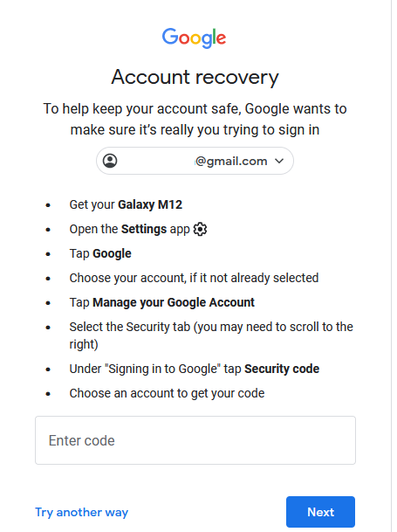397x532 pixels.
Task: Click the bold Security code text
Action: coord(282,369)
